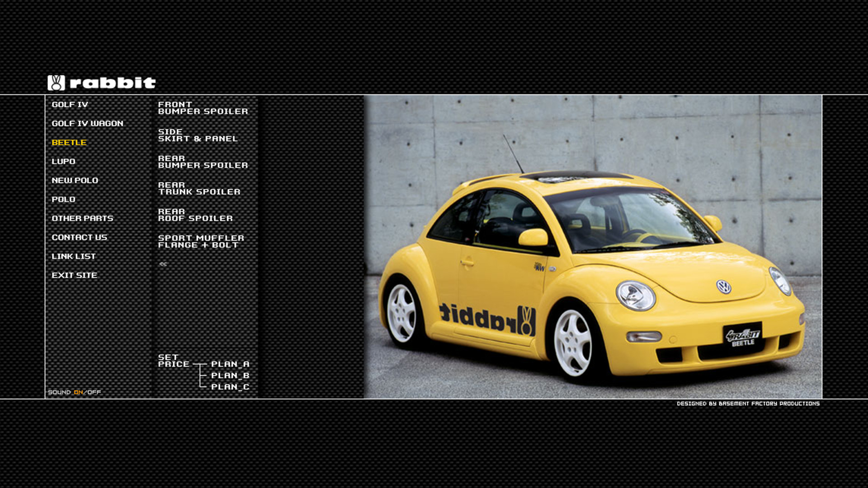Screen dimensions: 868x488
Task: View SPORT MUFFLER FLANGE + BOLT details
Action: 201,241
